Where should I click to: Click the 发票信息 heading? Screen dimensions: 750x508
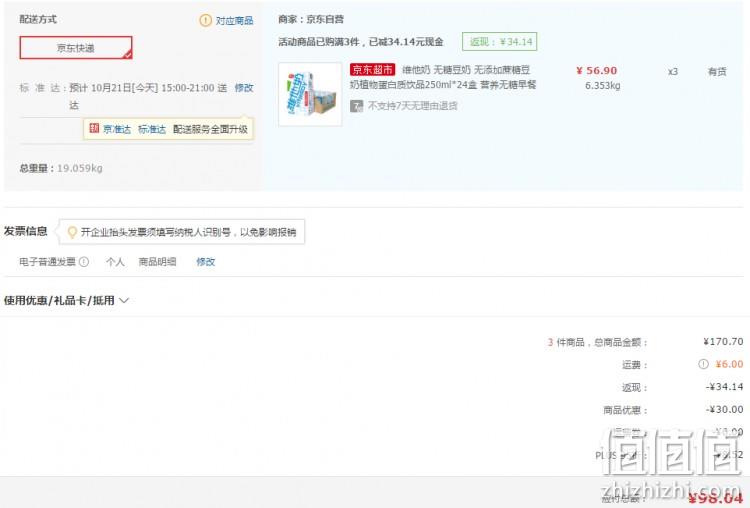click(26, 231)
